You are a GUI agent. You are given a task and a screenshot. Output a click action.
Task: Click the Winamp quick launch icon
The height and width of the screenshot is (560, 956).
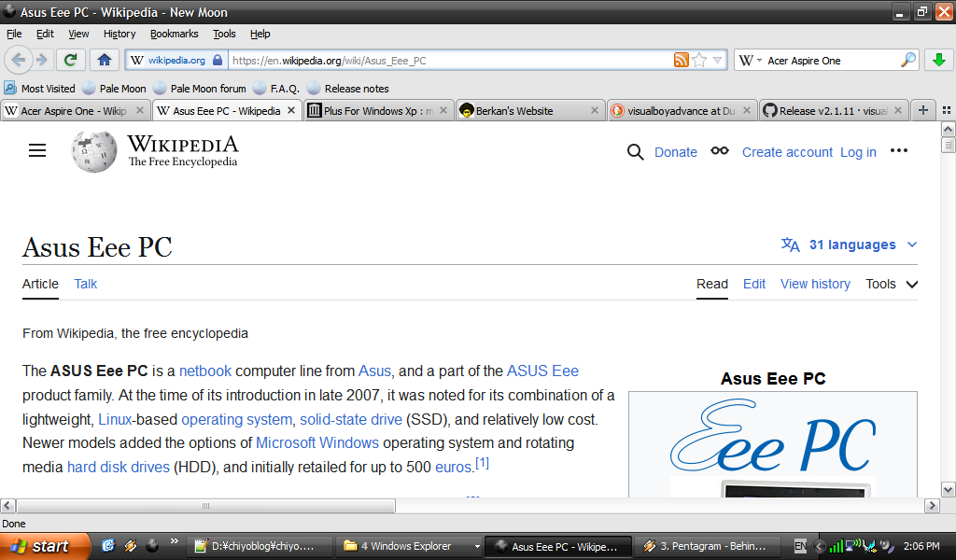click(x=130, y=545)
